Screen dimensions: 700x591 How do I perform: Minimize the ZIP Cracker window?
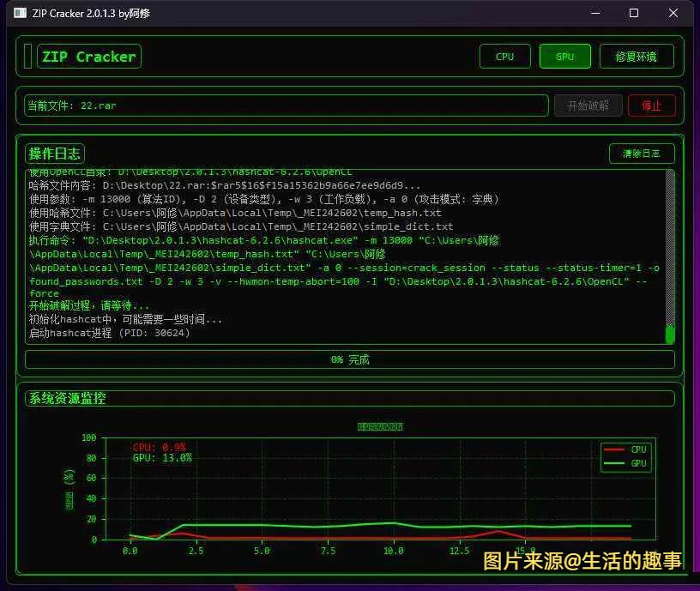tap(595, 13)
